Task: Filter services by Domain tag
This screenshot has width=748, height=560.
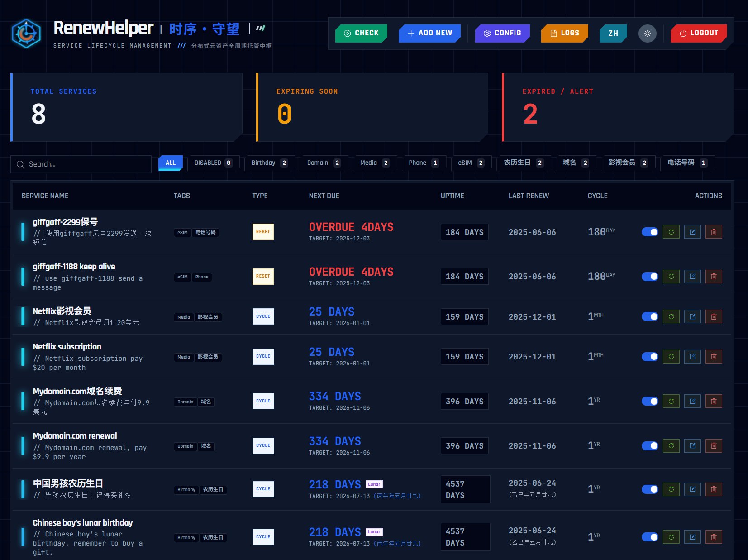Action: [323, 163]
